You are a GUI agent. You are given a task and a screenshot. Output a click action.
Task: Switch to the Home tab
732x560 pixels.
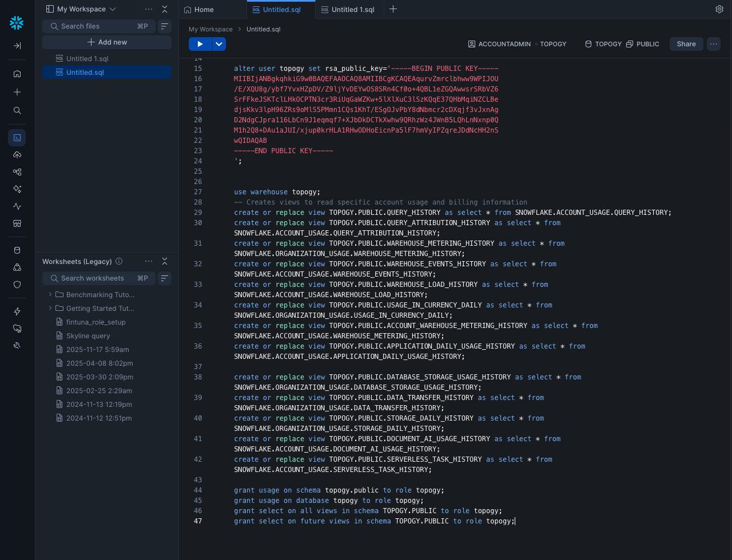click(x=212, y=9)
